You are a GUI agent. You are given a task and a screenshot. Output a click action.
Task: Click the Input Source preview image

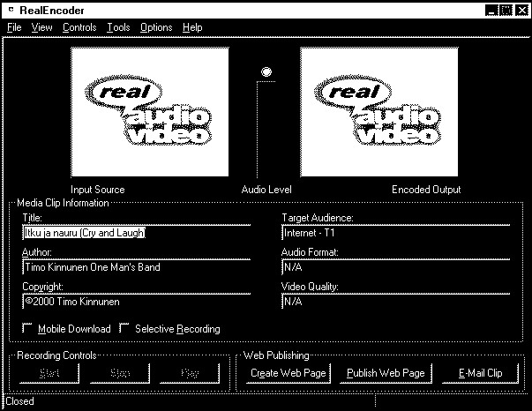[150, 112]
